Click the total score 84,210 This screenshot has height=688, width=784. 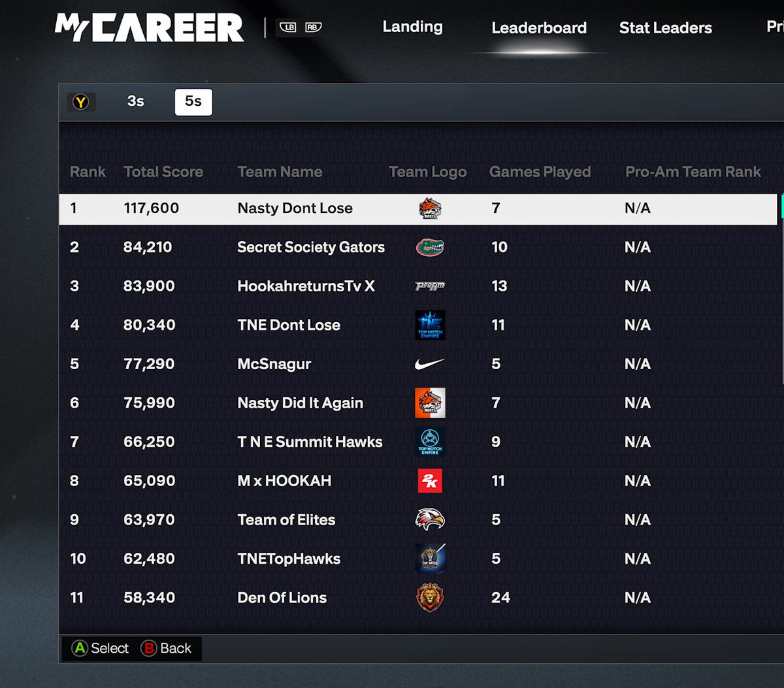(x=148, y=247)
